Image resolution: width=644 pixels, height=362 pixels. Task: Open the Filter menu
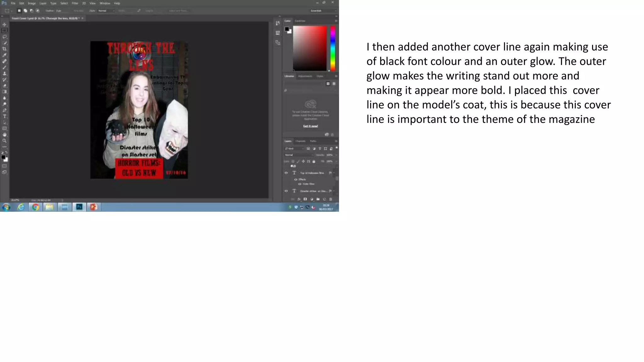click(75, 3)
